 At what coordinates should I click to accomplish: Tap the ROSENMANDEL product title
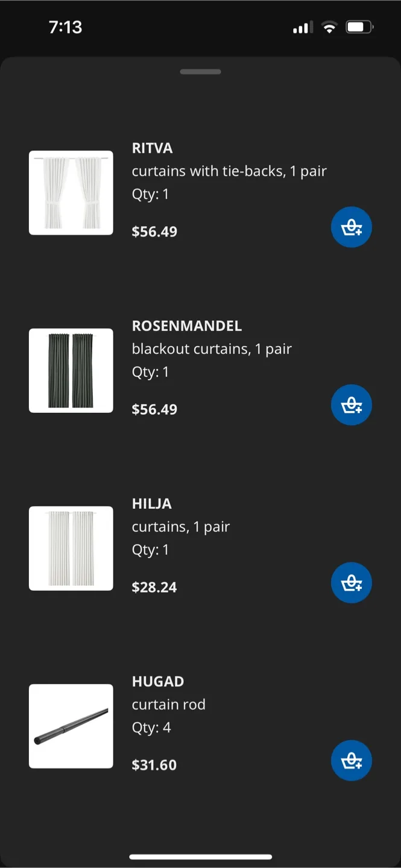pos(186,325)
